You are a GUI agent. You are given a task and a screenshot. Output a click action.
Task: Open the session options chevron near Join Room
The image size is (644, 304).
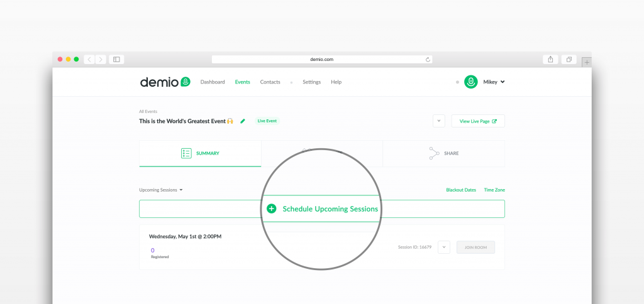(x=444, y=247)
